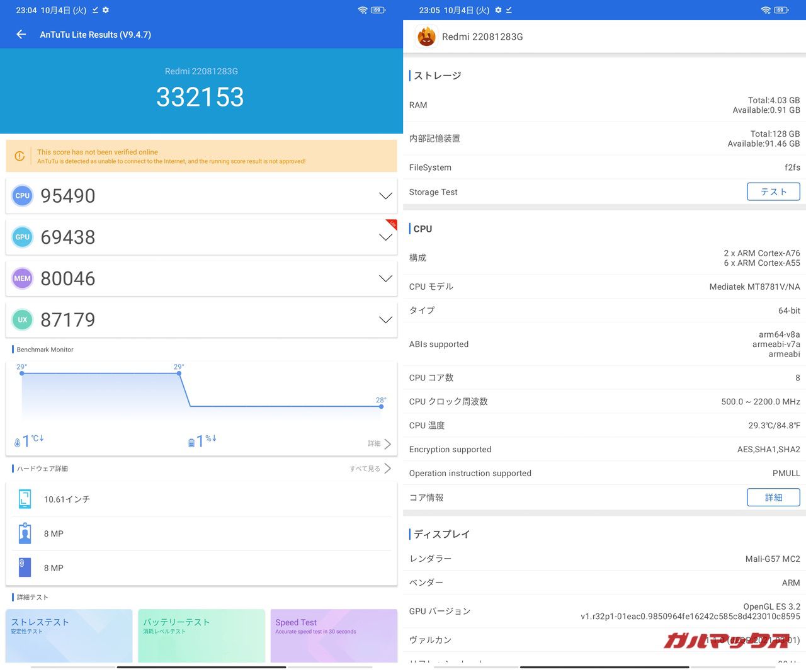Tap the 10.61 inch screen size icon
This screenshot has width=806, height=672.
click(x=25, y=499)
